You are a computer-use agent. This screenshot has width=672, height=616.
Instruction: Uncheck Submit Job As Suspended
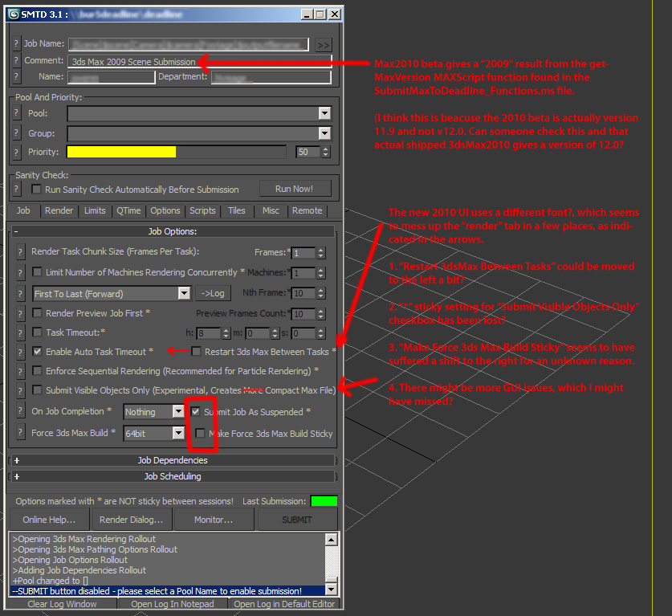195,411
